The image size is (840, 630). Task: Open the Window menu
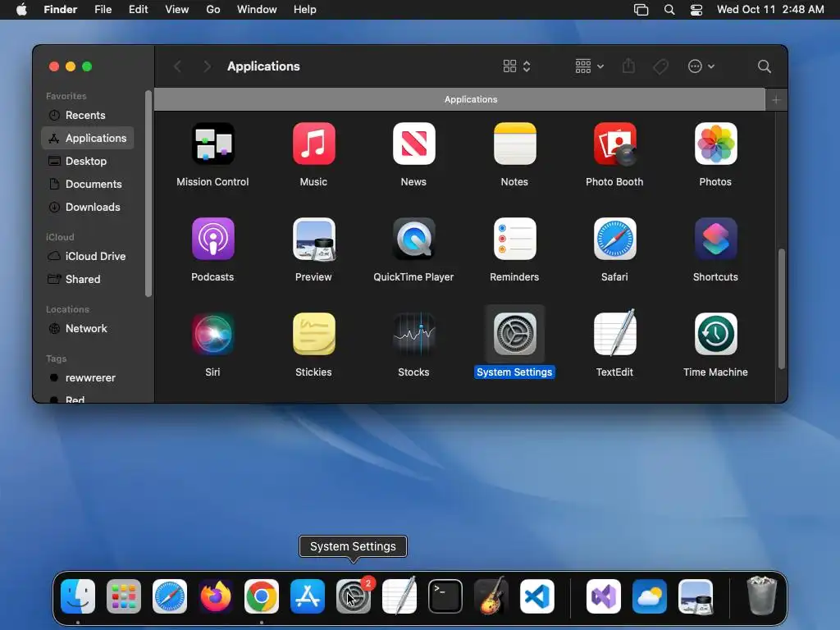(257, 10)
